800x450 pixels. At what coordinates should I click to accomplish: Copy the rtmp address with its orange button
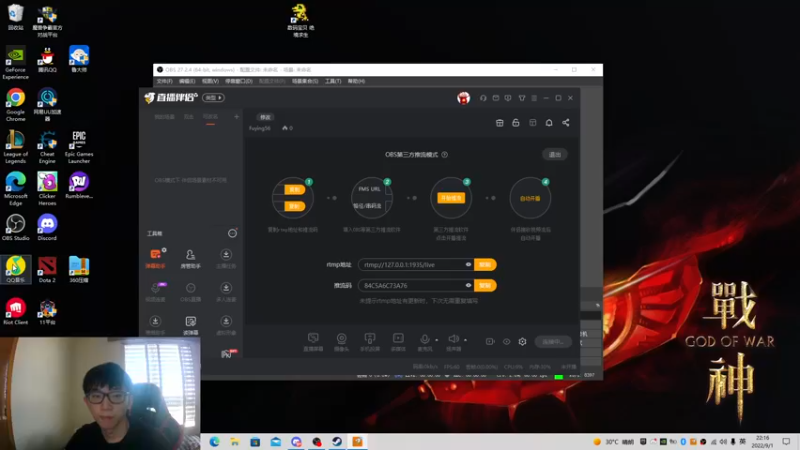click(x=485, y=264)
